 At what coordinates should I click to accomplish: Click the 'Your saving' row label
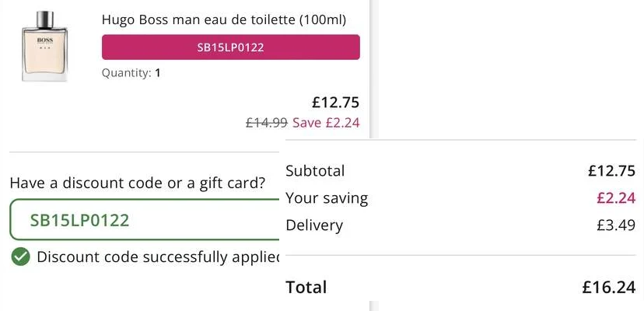tap(327, 198)
